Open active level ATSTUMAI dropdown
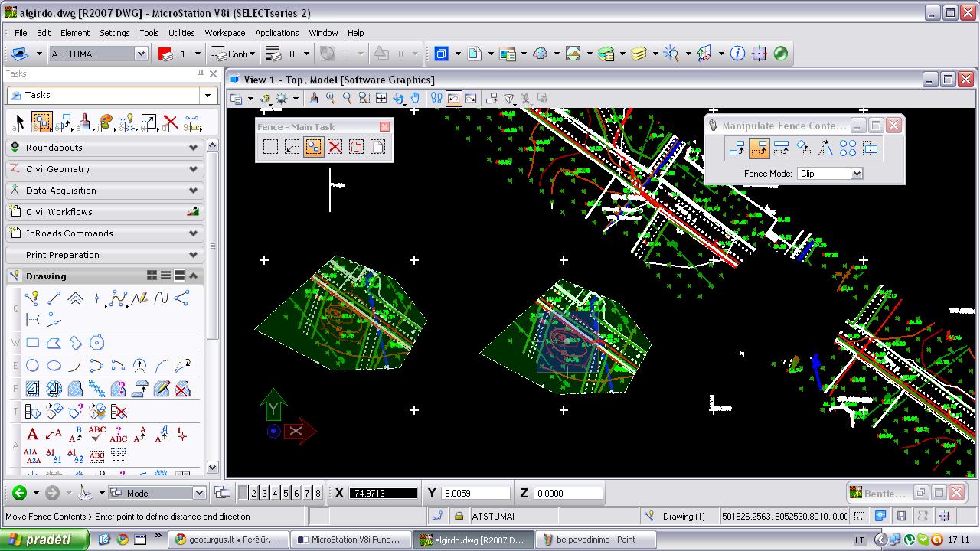 (x=141, y=54)
